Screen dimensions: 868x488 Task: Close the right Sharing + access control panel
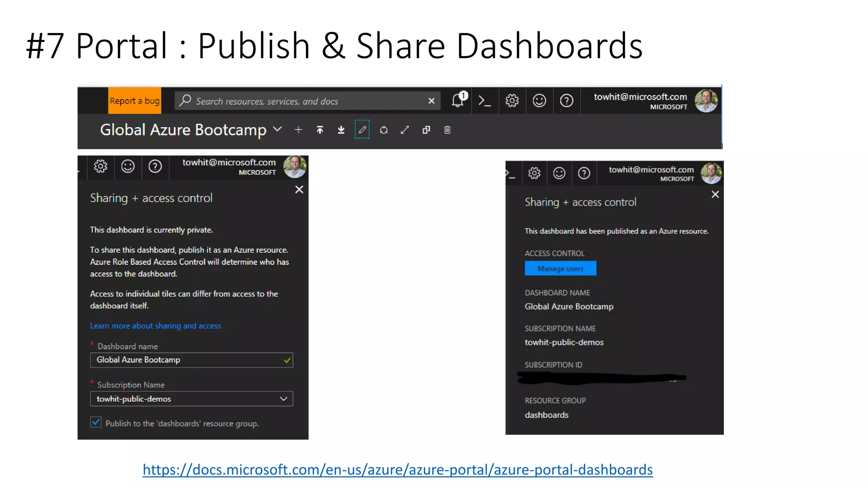[715, 194]
